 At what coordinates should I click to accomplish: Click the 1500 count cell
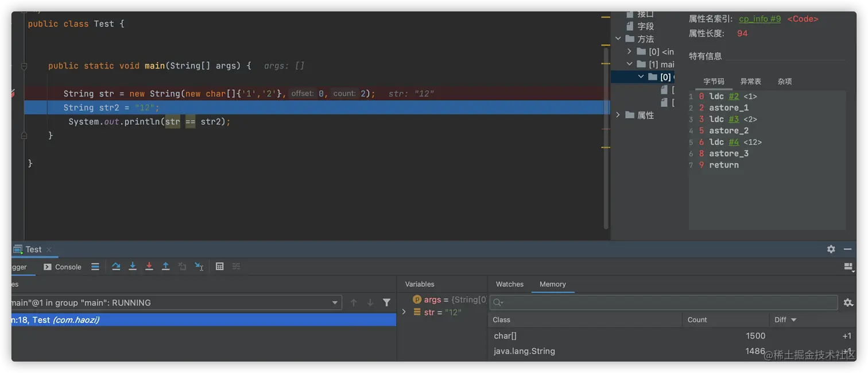[x=755, y=336]
